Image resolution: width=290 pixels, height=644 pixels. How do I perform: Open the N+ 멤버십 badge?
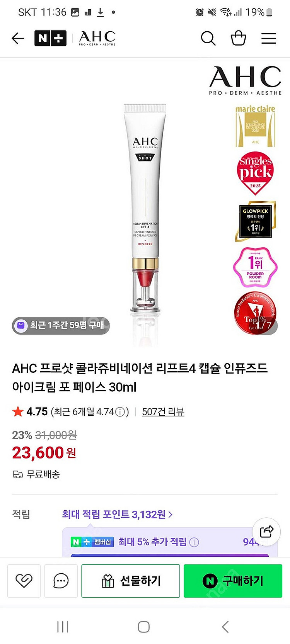point(92,542)
